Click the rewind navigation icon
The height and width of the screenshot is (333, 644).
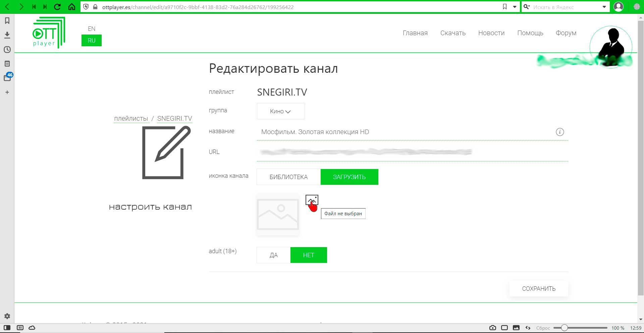pos(34,7)
